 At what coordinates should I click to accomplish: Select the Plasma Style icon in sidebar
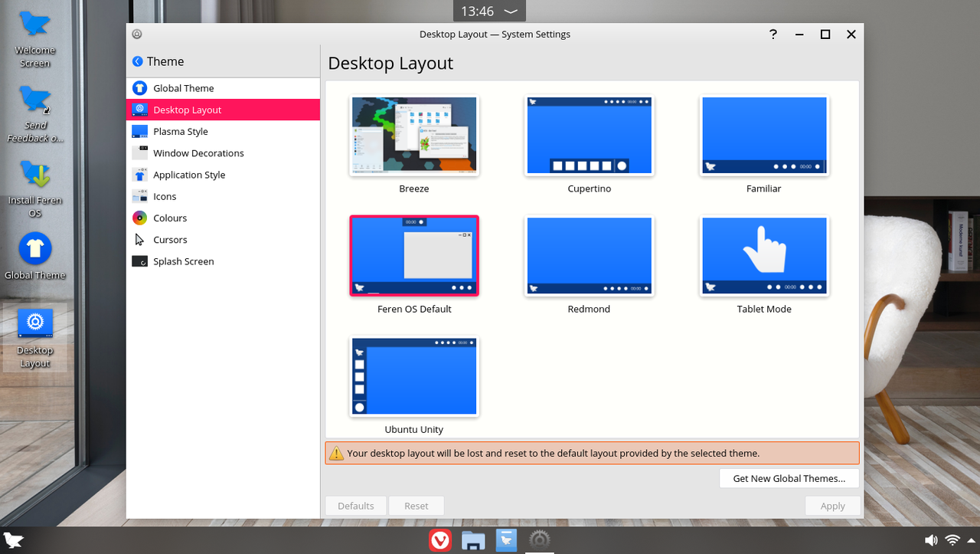point(139,132)
